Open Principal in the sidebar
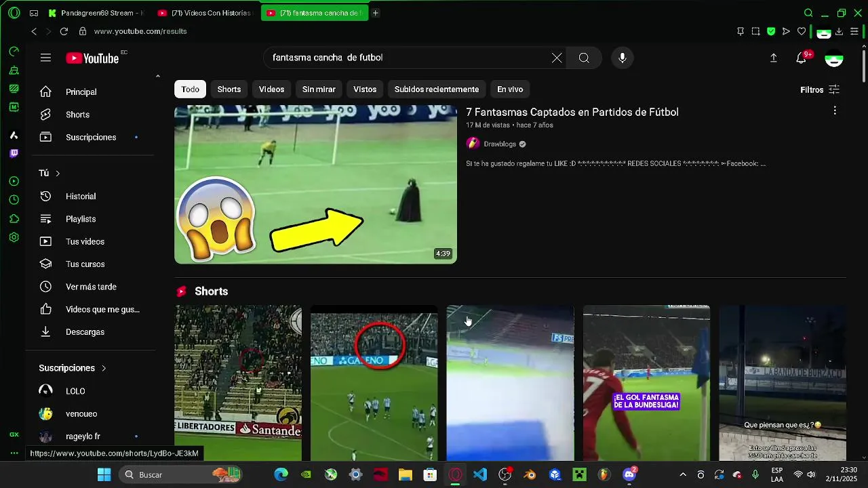The image size is (868, 488). click(x=91, y=92)
